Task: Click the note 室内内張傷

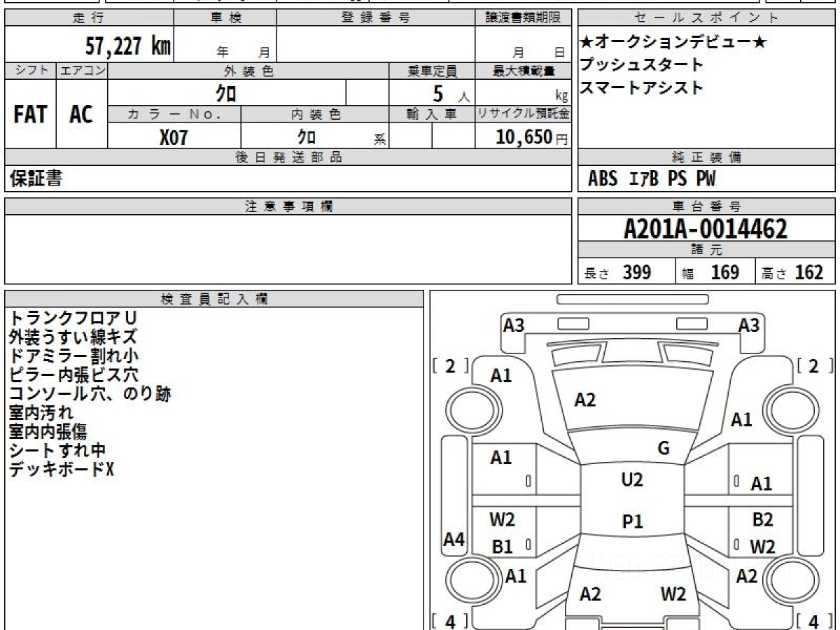Action: [x=48, y=432]
